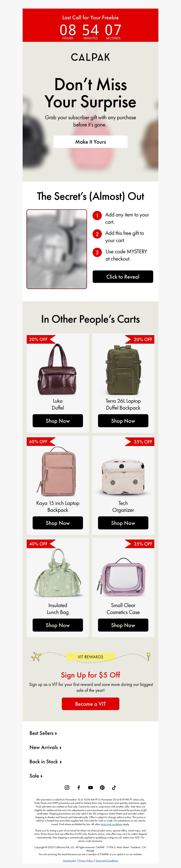The image size is (181, 868).
Task: Open the Pinterest social icon
Action: pos(102,788)
